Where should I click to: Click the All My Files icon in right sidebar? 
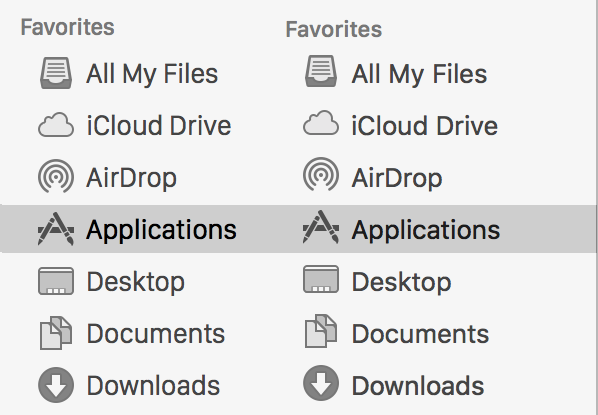point(321,71)
